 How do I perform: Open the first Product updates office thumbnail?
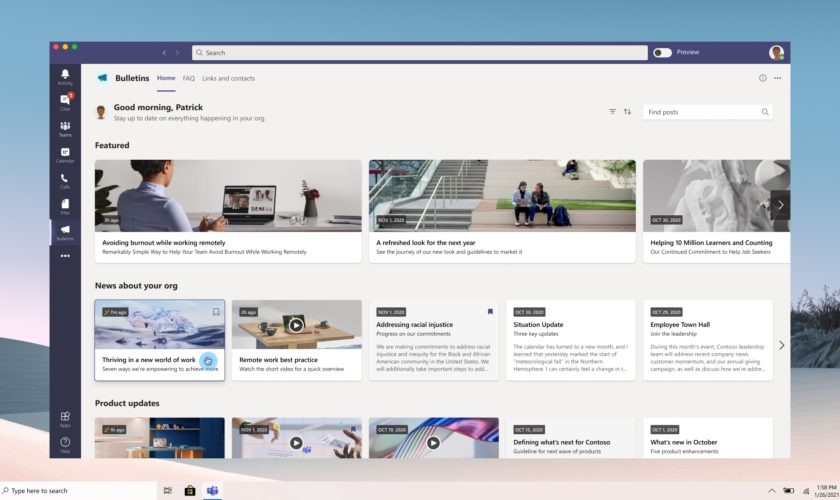(x=160, y=438)
